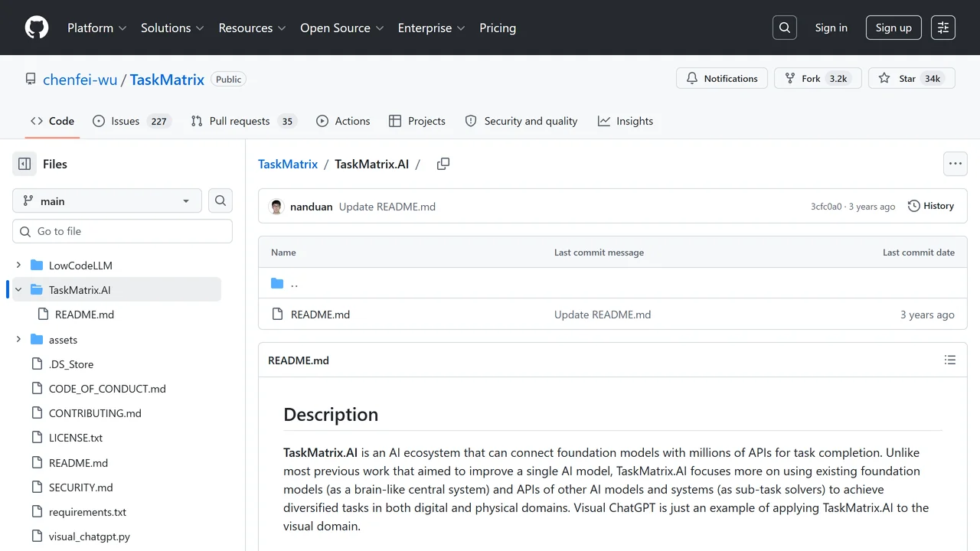Expand the Enterprise menu
980x551 pixels.
coord(431,28)
